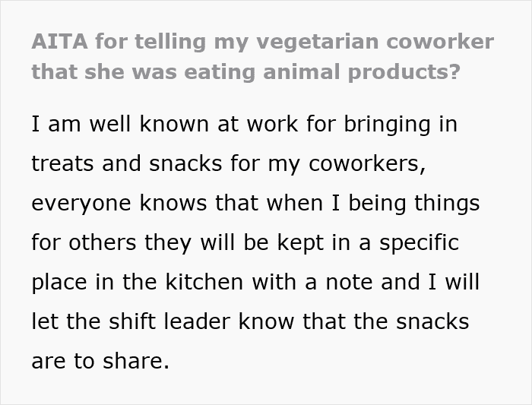Click the words "shift leader"
The image size is (532, 405).
point(174,321)
